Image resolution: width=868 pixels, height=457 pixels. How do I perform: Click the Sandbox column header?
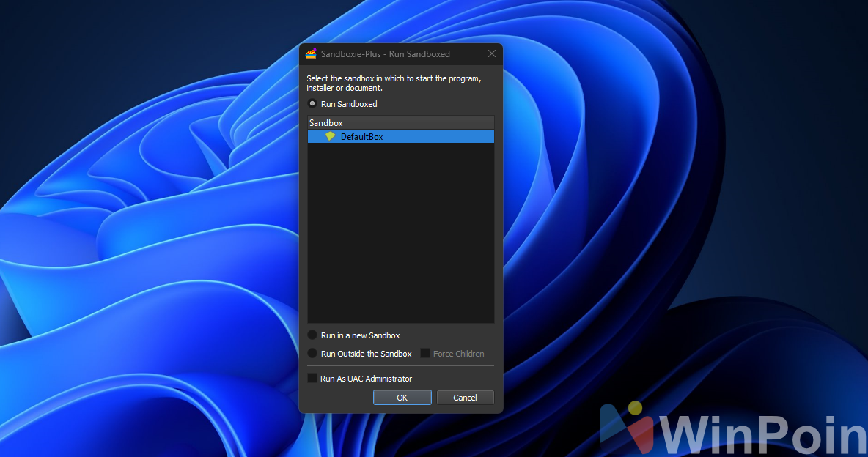325,122
